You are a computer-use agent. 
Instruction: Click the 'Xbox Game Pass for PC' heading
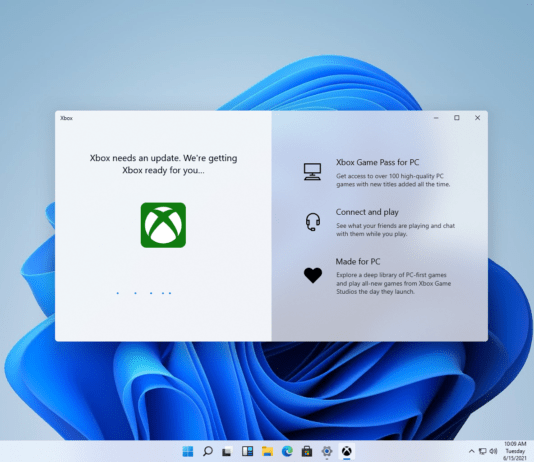377,162
